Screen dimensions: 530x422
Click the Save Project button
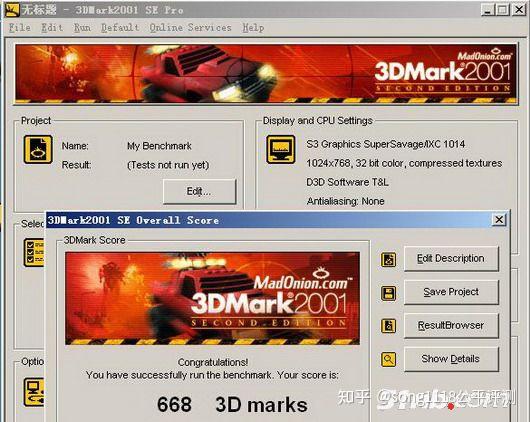[451, 292]
